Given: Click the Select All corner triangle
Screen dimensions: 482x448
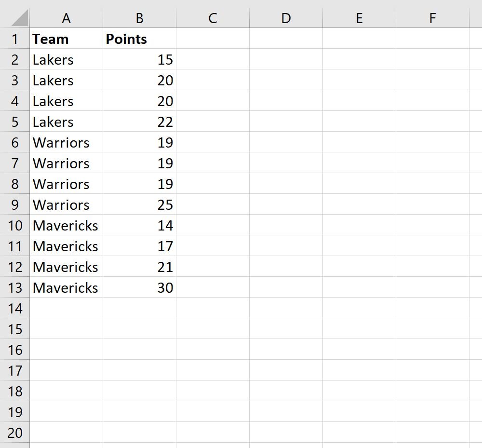Looking at the screenshot, I should click(20, 18).
